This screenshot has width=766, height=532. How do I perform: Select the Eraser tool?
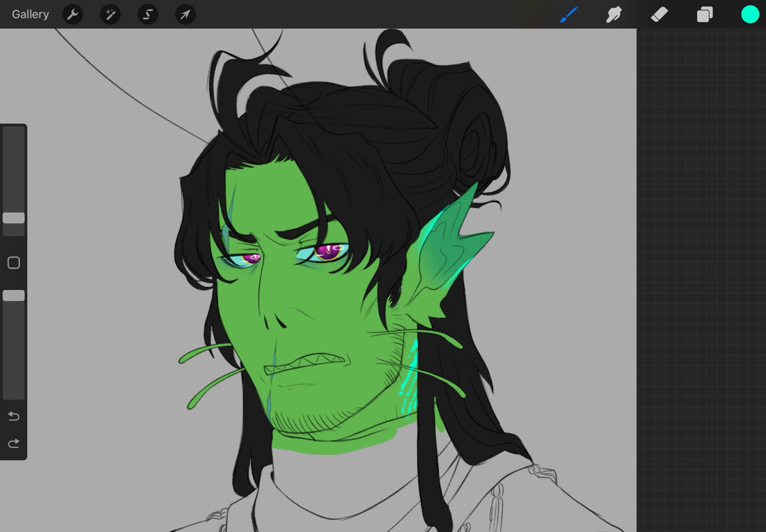coord(659,15)
